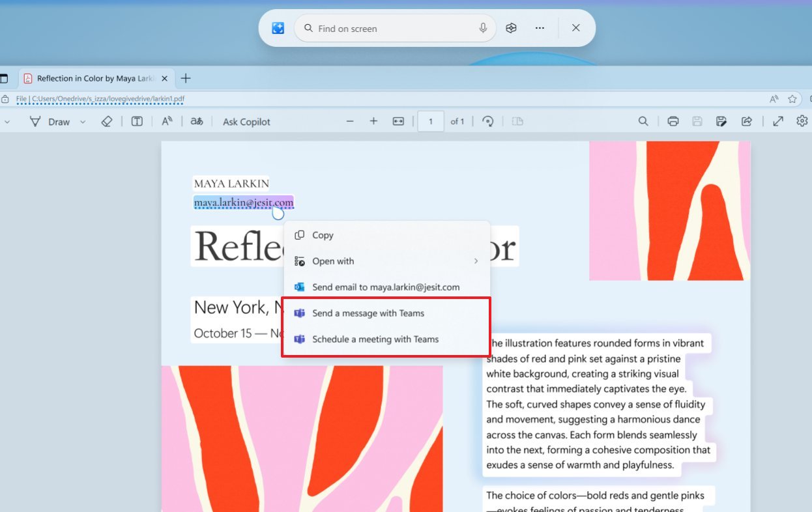This screenshot has width=812, height=512.
Task: Open PDF settings gear icon
Action: pyautogui.click(x=802, y=121)
